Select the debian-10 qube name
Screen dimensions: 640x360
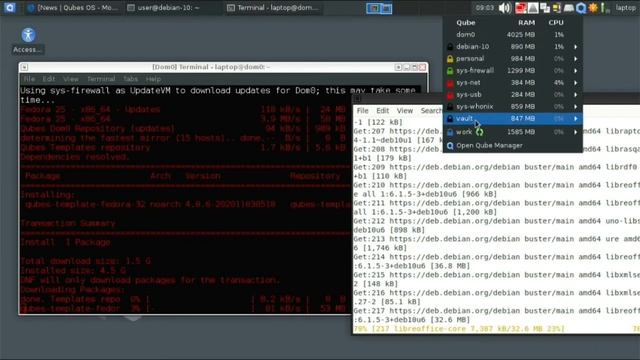pos(472,47)
